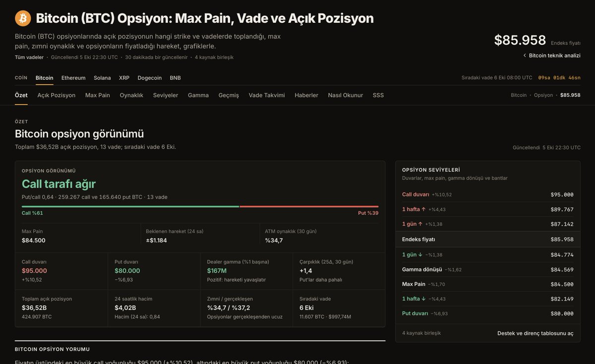
Task: Select the XRP coin tab
Action: (x=124, y=78)
